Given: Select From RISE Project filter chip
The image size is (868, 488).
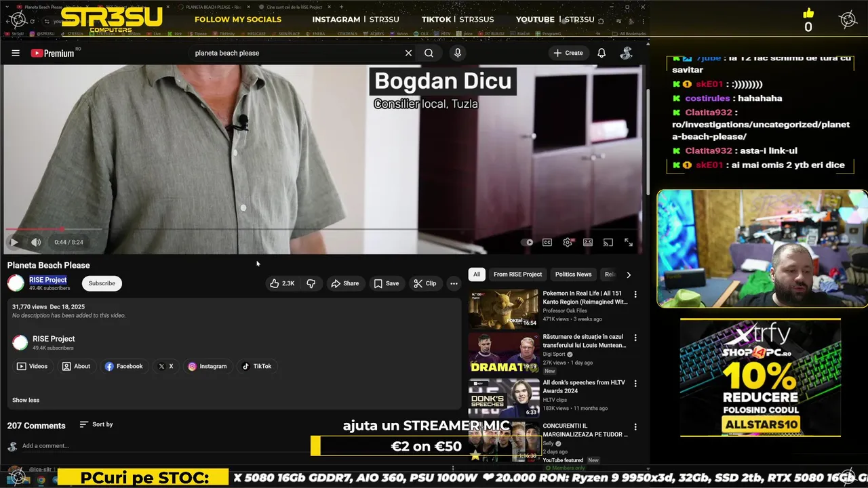Looking at the screenshot, I should click(x=517, y=274).
